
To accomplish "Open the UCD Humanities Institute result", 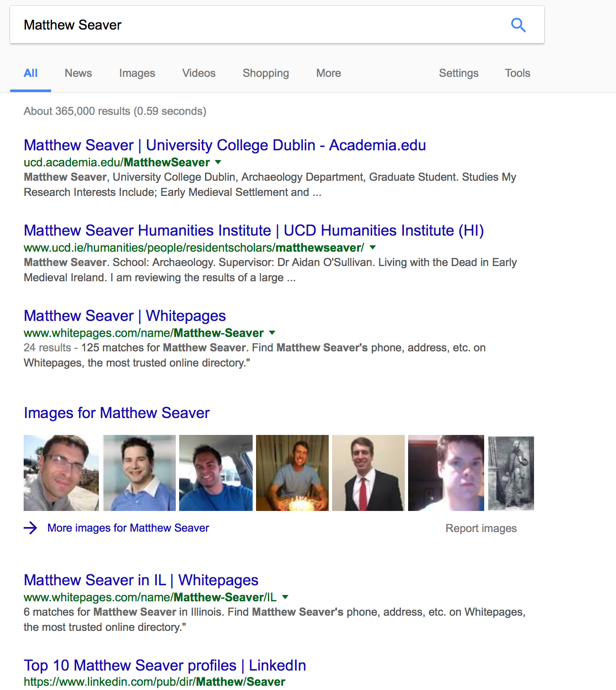I will coord(253,231).
